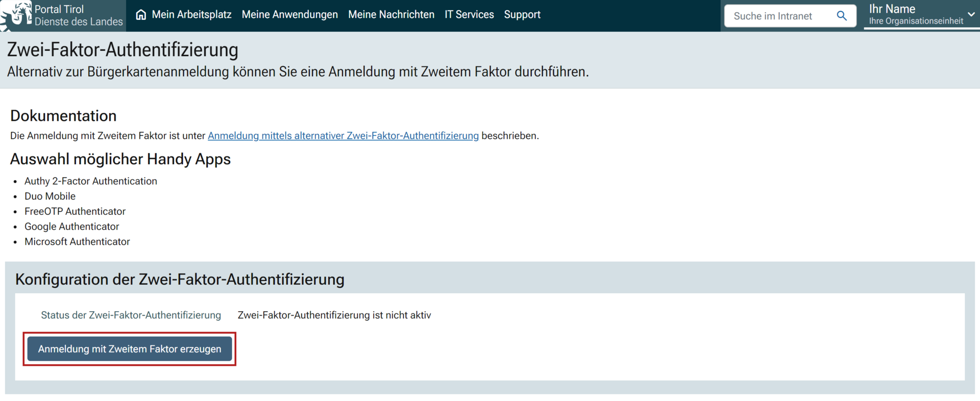Viewport: 980px width, 401px height.
Task: Click Authy 2-Factor Authentication list item
Action: 91,181
